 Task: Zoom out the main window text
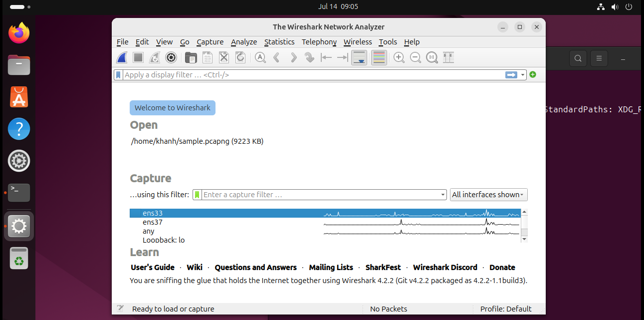click(x=415, y=58)
